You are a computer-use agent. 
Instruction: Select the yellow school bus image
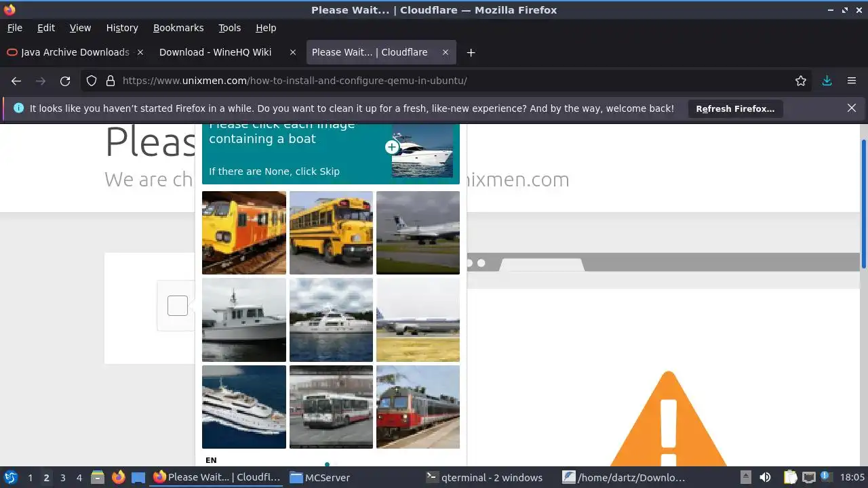pos(331,232)
